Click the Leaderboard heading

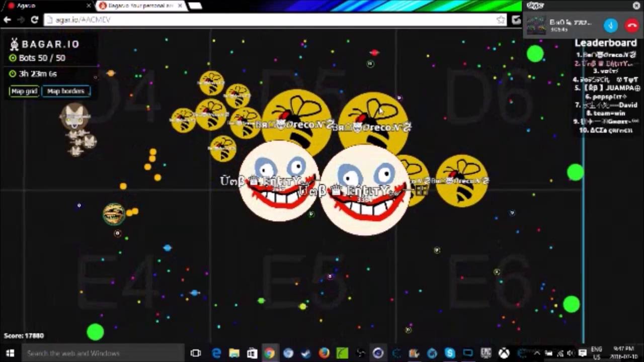pyautogui.click(x=606, y=43)
